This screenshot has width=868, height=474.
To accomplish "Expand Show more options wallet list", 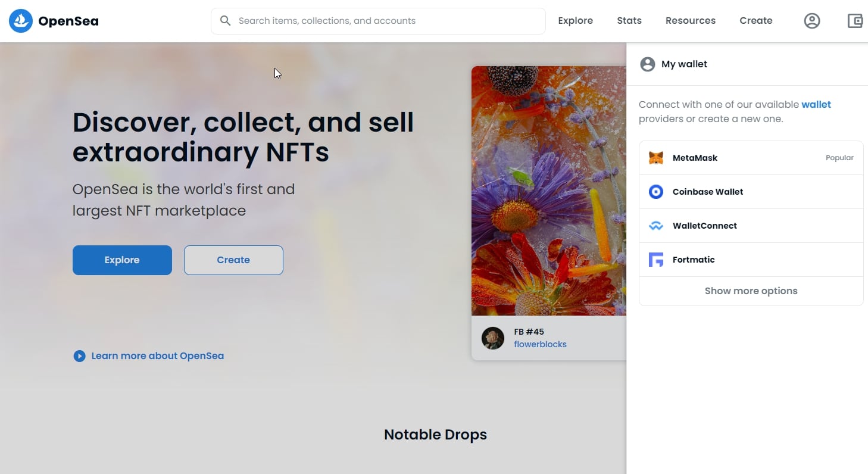I will pyautogui.click(x=751, y=291).
